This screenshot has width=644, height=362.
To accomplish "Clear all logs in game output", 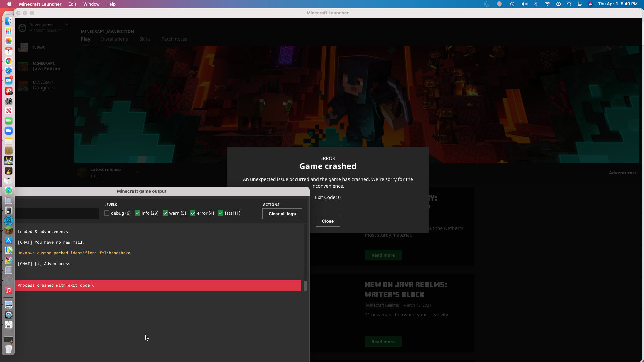I will (x=282, y=214).
